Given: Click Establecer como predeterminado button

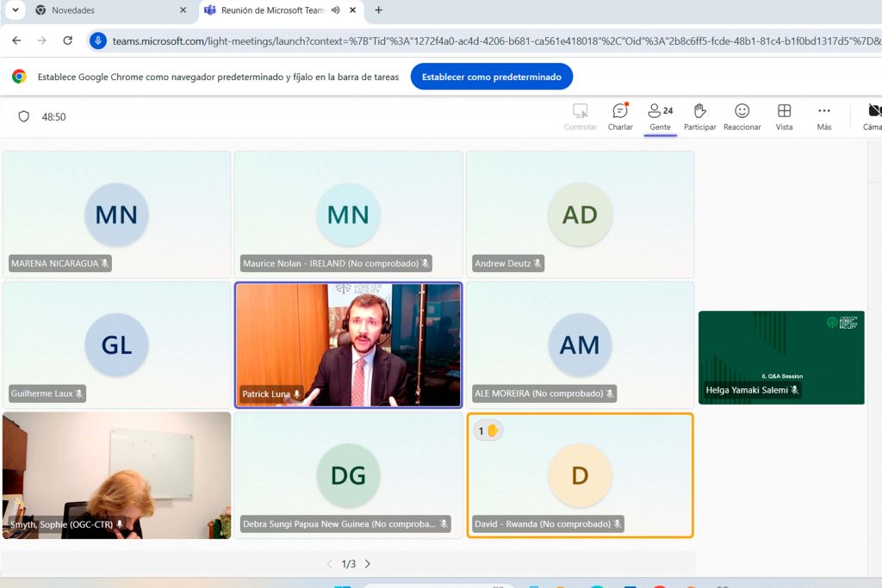Looking at the screenshot, I should coord(491,77).
